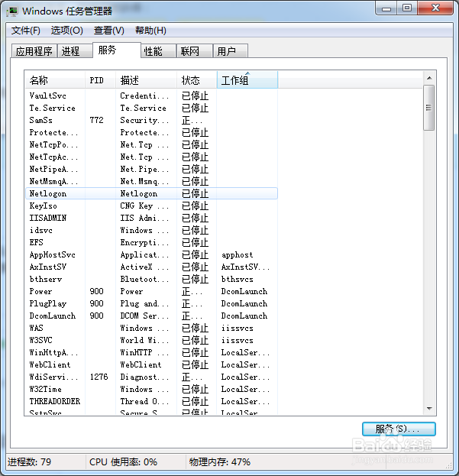Image resolution: width=459 pixels, height=476 pixels.
Task: Select the bthserv service
Action: pyautogui.click(x=46, y=279)
